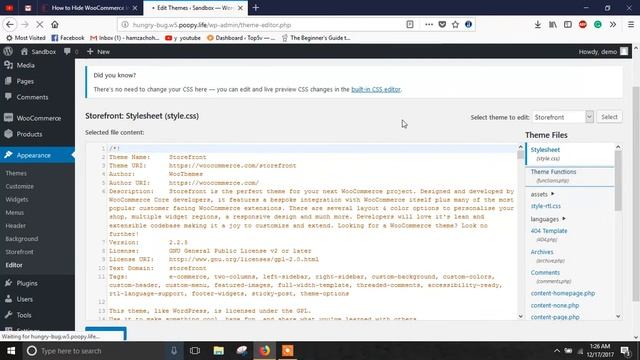Close the Edit Themes tab
The width and height of the screenshot is (640, 360).
click(240, 8)
